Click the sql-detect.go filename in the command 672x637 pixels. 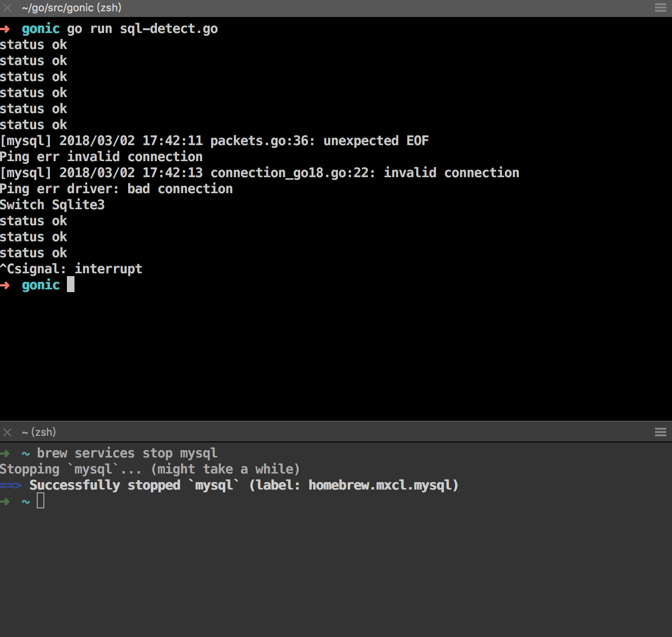click(x=169, y=29)
